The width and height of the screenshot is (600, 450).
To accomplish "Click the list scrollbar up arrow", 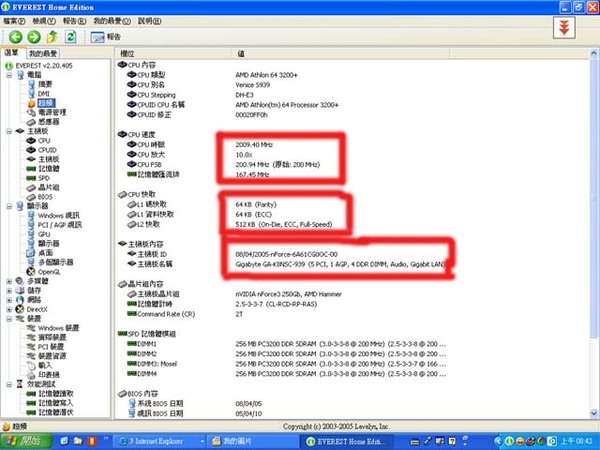I will pyautogui.click(x=594, y=54).
